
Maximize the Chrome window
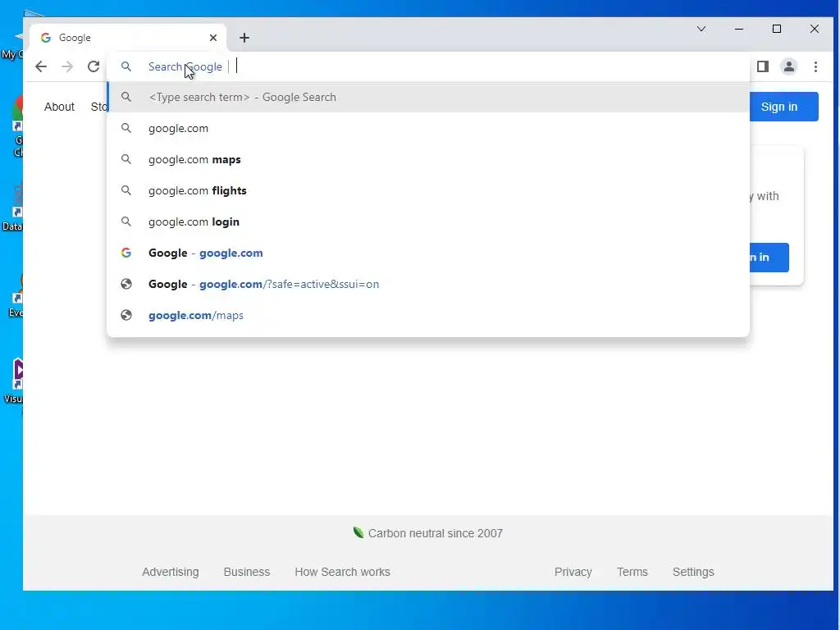point(777,29)
